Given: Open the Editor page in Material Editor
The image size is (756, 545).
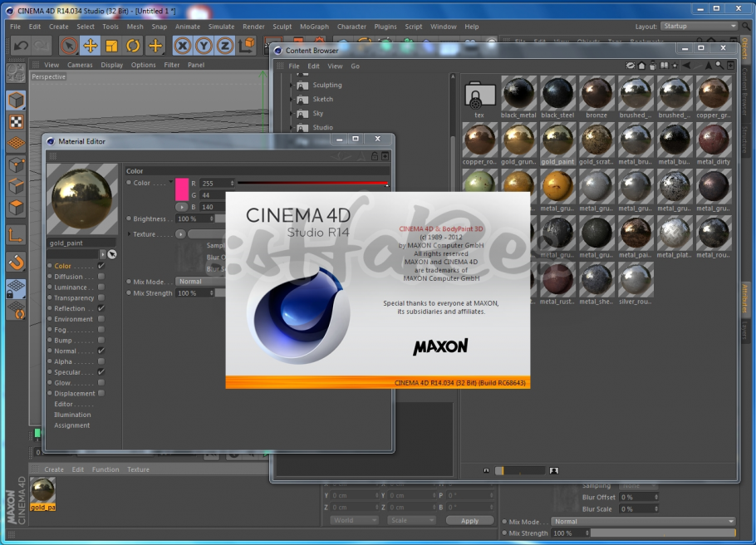Looking at the screenshot, I should (x=64, y=404).
